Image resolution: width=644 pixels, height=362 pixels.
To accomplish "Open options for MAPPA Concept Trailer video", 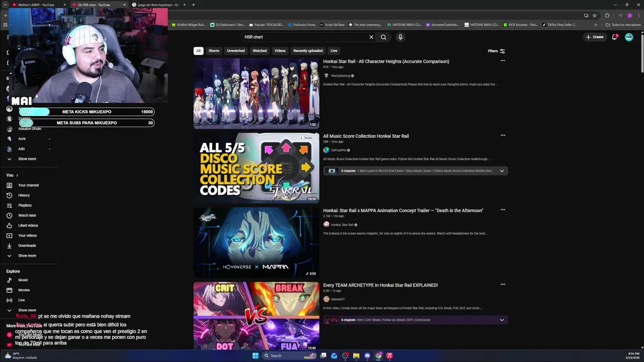I will coord(503,210).
